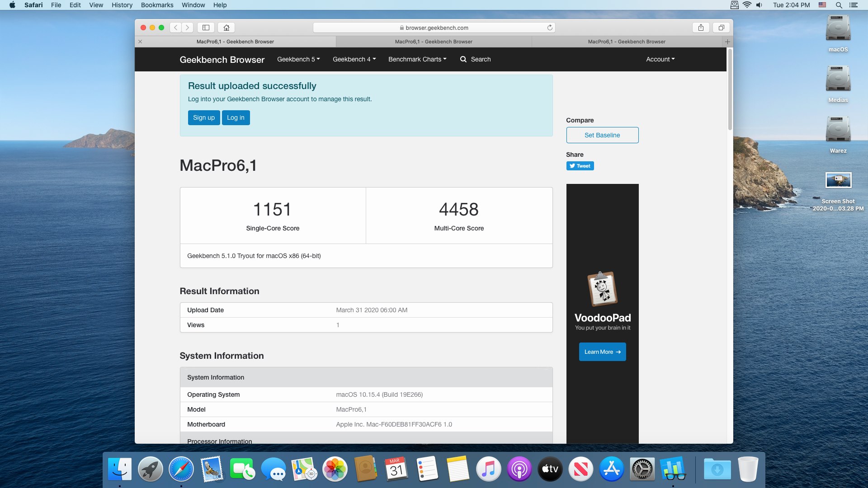868x488 pixels.
Task: Open the Safari home page icon
Action: point(226,28)
